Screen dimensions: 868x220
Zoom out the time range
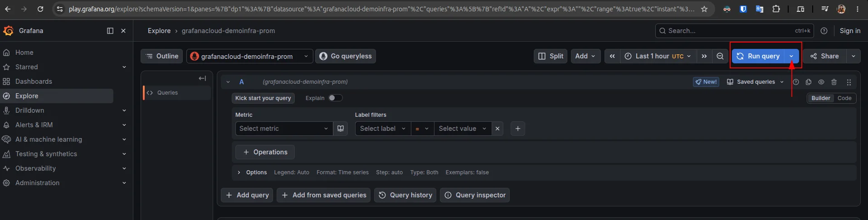click(x=720, y=56)
